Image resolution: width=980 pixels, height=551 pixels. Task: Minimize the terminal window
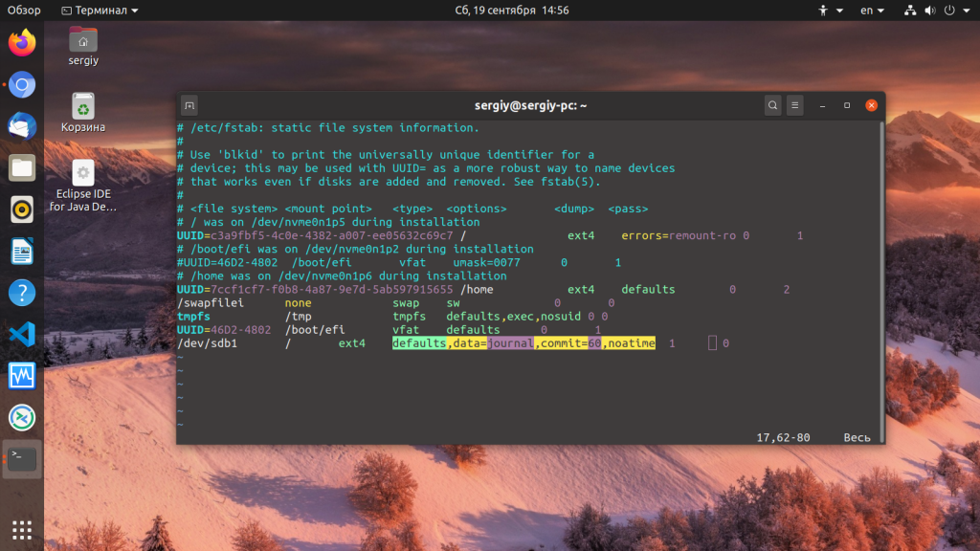tap(822, 105)
